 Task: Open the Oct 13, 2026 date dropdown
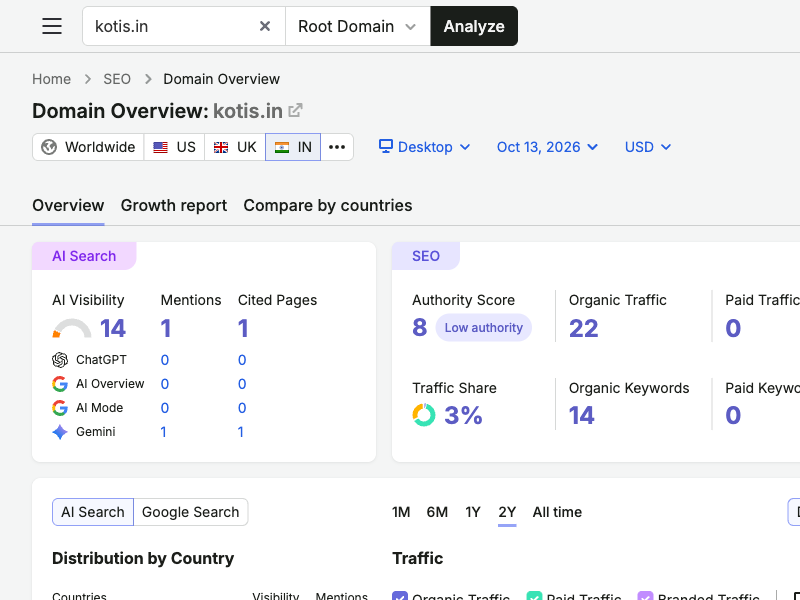tap(547, 147)
